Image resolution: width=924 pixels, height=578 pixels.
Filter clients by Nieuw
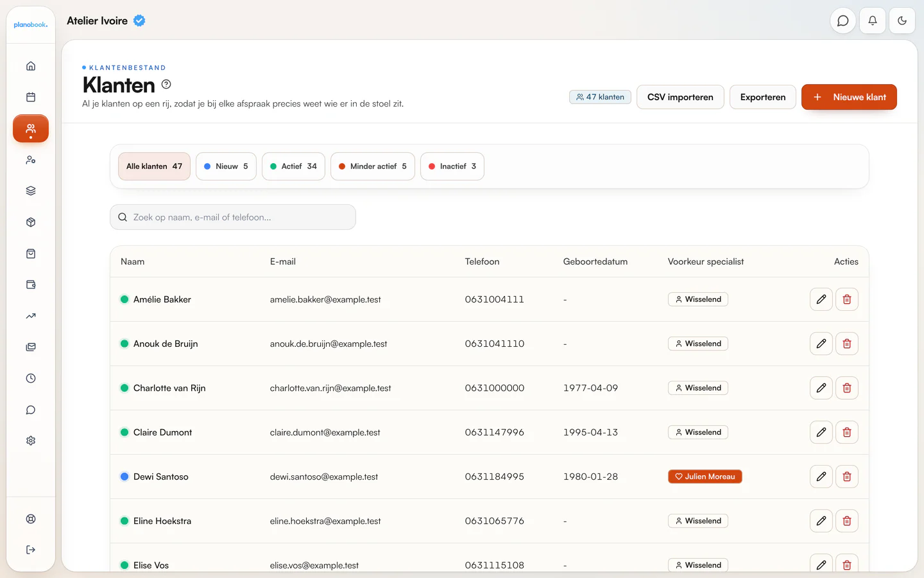click(x=226, y=166)
